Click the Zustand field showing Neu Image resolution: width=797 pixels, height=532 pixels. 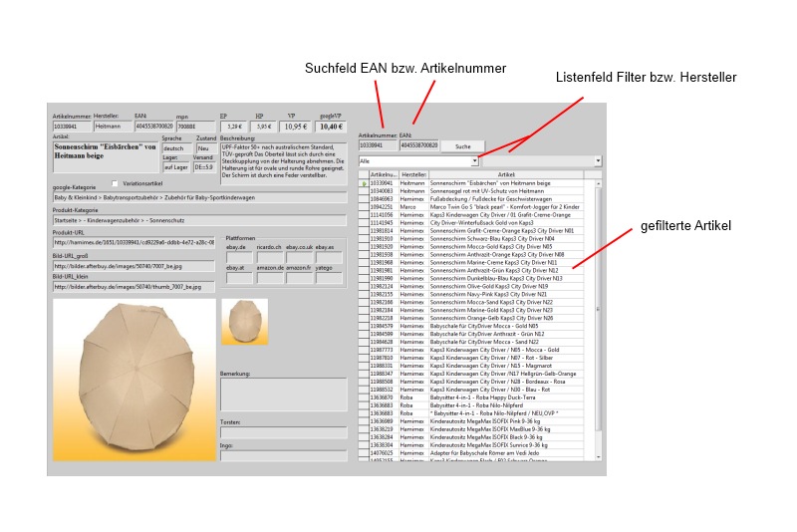coord(206,148)
